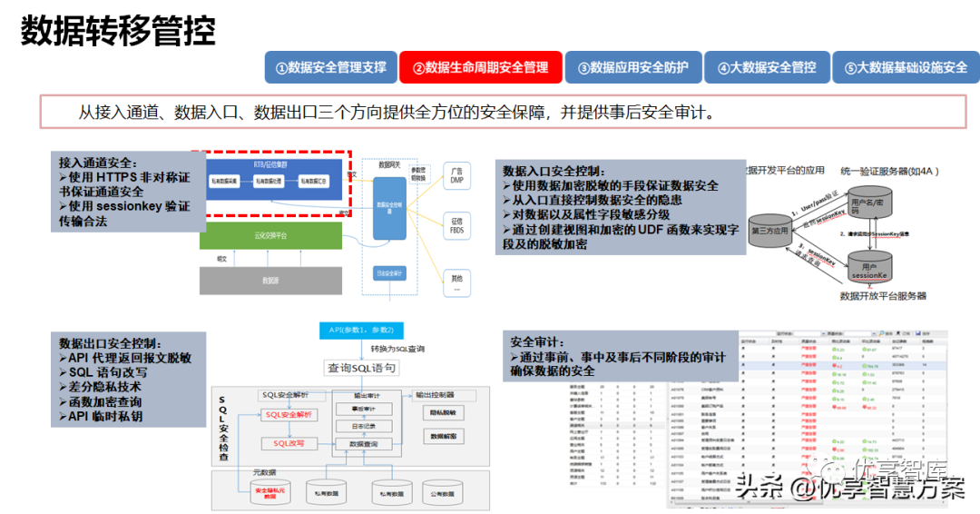Click the 数据入口安全控制 text box
Viewport: 980px width, 514px height.
pos(621,207)
